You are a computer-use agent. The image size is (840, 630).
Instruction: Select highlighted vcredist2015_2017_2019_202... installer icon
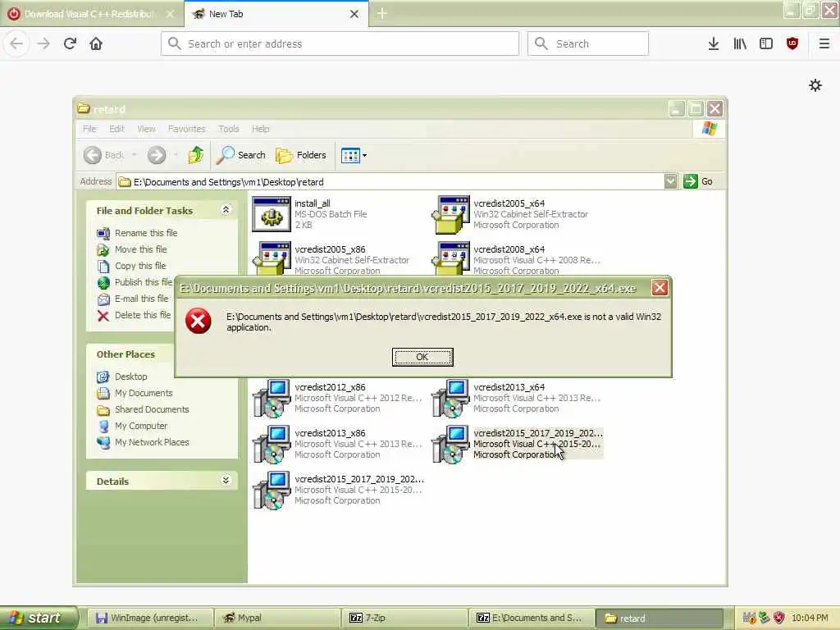(450, 444)
